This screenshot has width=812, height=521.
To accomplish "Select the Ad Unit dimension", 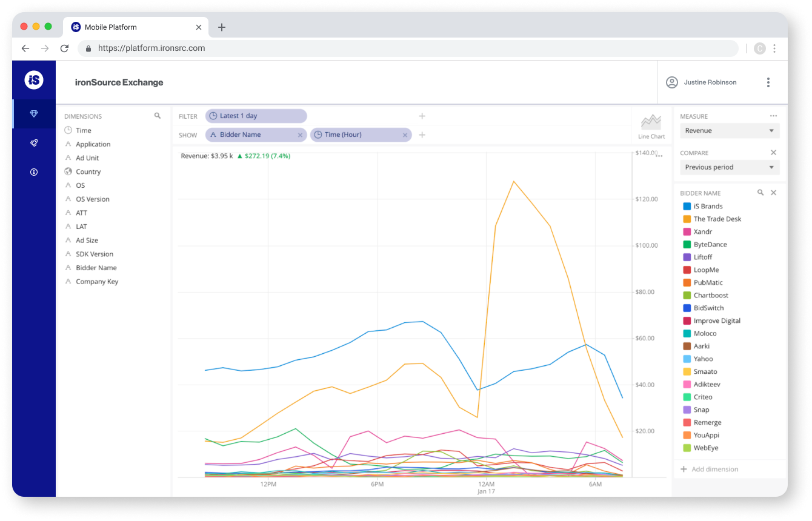I will pos(87,158).
